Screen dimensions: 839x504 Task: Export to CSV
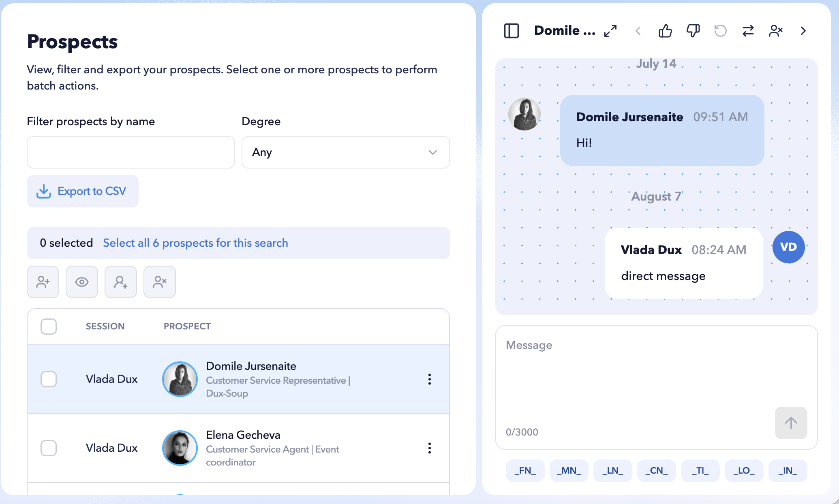pyautogui.click(x=83, y=191)
